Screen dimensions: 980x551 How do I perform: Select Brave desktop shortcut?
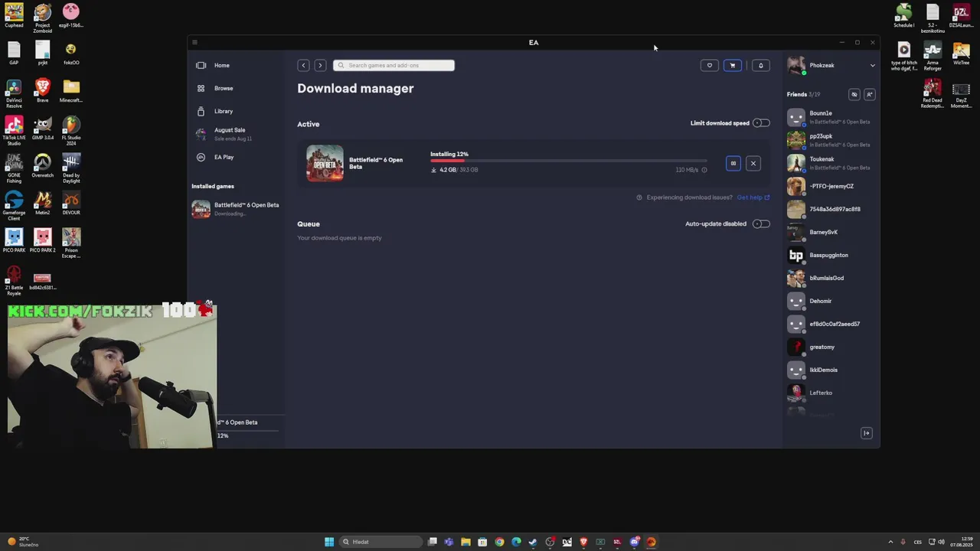[42, 90]
